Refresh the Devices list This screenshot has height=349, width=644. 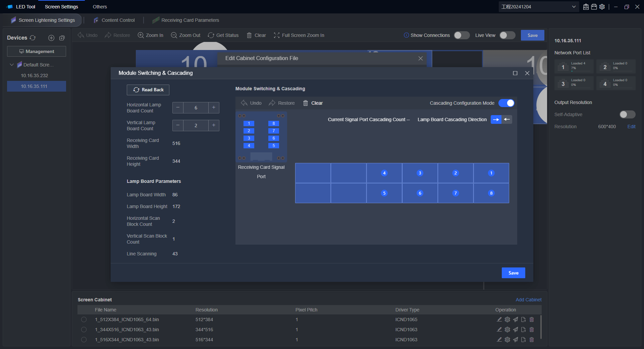point(33,38)
